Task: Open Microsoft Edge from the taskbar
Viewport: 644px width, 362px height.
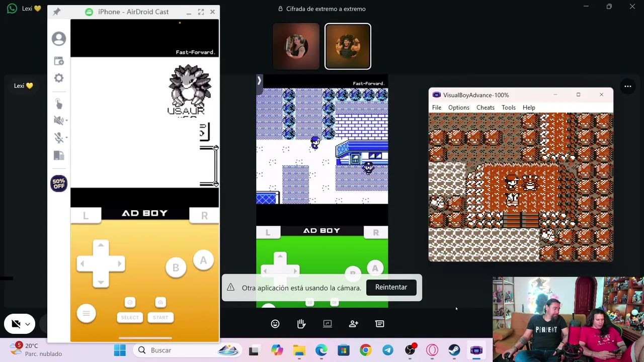Action: coord(321,350)
